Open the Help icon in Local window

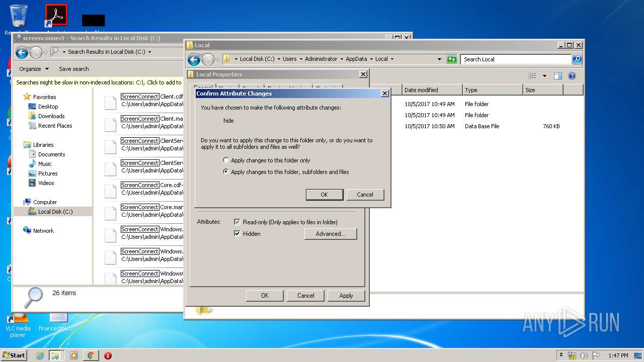tap(572, 76)
